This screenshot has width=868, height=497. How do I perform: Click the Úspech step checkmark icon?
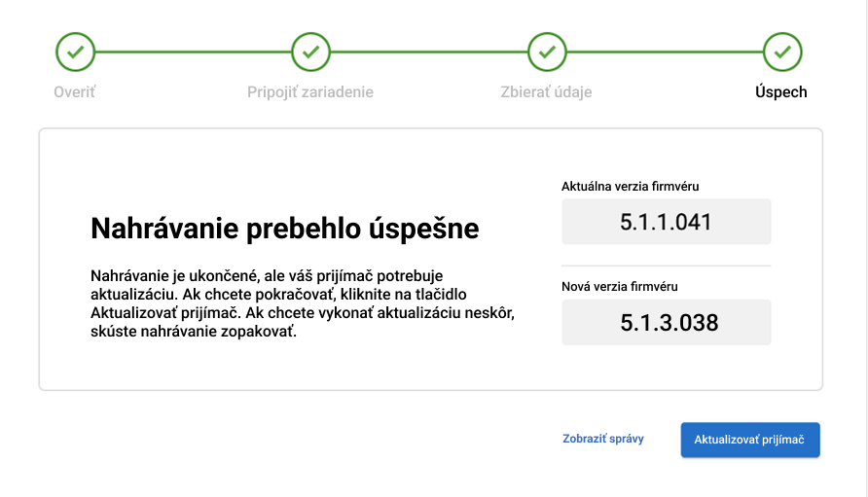781,52
